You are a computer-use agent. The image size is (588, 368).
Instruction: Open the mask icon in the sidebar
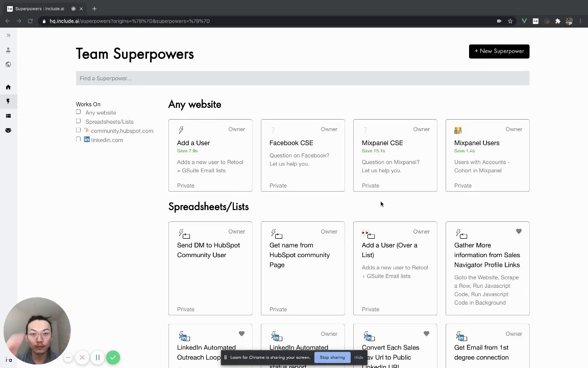tap(8, 130)
